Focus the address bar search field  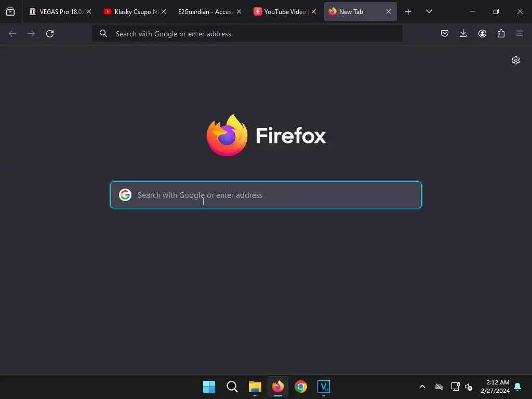pyautogui.click(x=247, y=34)
